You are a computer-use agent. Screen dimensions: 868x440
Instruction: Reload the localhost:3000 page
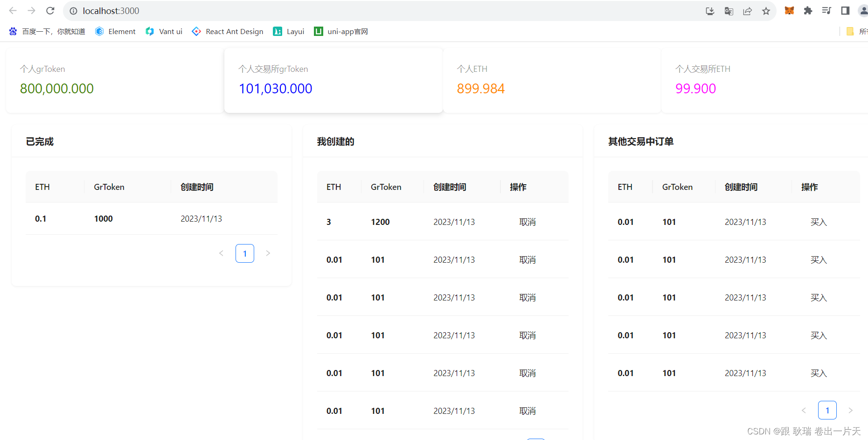pos(50,10)
